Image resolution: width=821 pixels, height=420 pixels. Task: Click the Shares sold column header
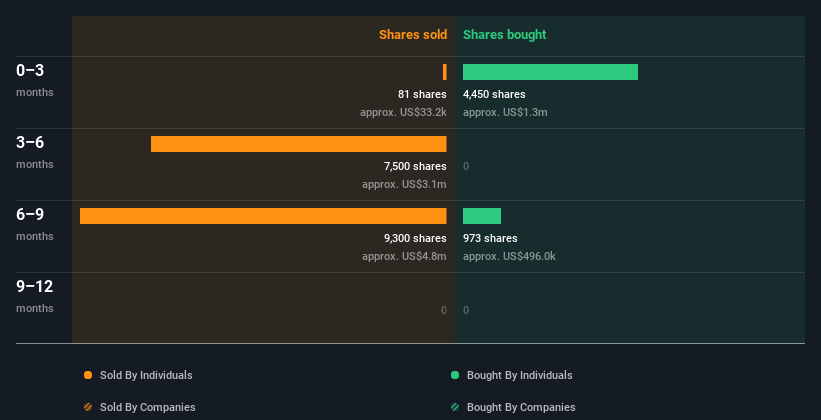click(413, 35)
